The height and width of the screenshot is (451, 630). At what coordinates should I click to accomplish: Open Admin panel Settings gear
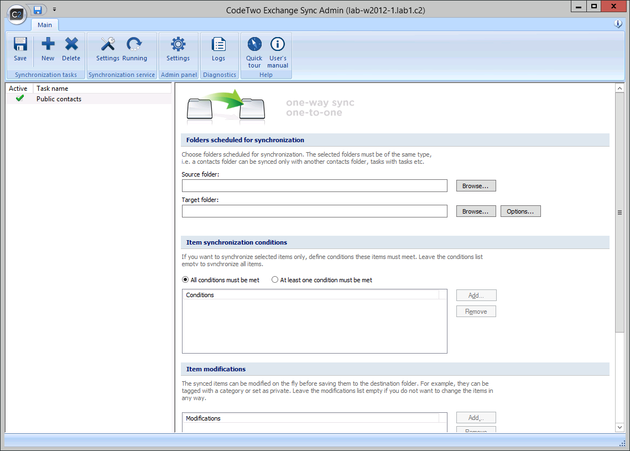click(178, 49)
